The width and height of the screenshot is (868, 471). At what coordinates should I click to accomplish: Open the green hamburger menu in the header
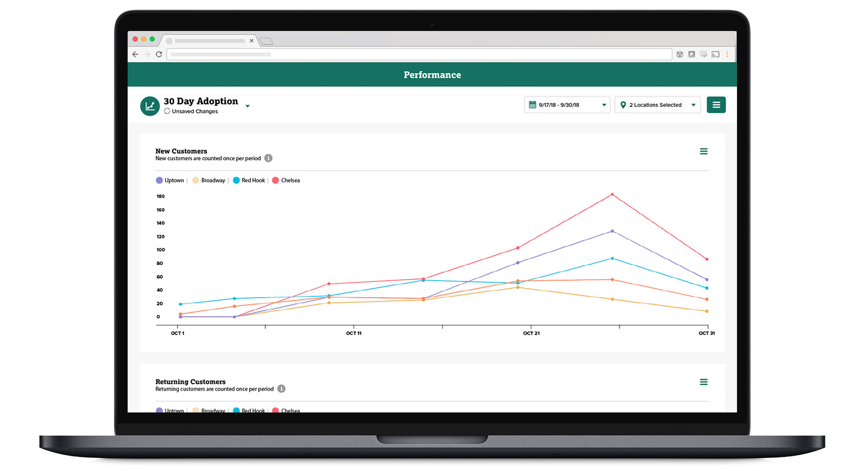[716, 105]
